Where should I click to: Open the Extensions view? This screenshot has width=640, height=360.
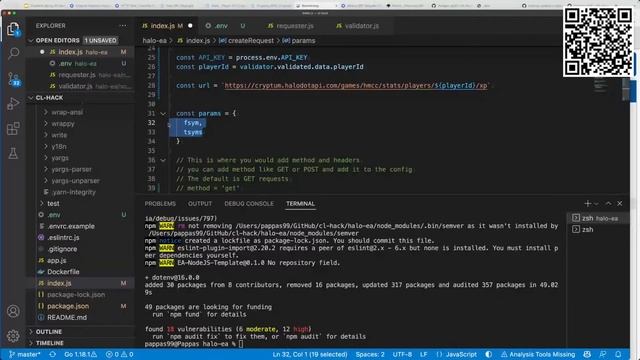click(13, 129)
